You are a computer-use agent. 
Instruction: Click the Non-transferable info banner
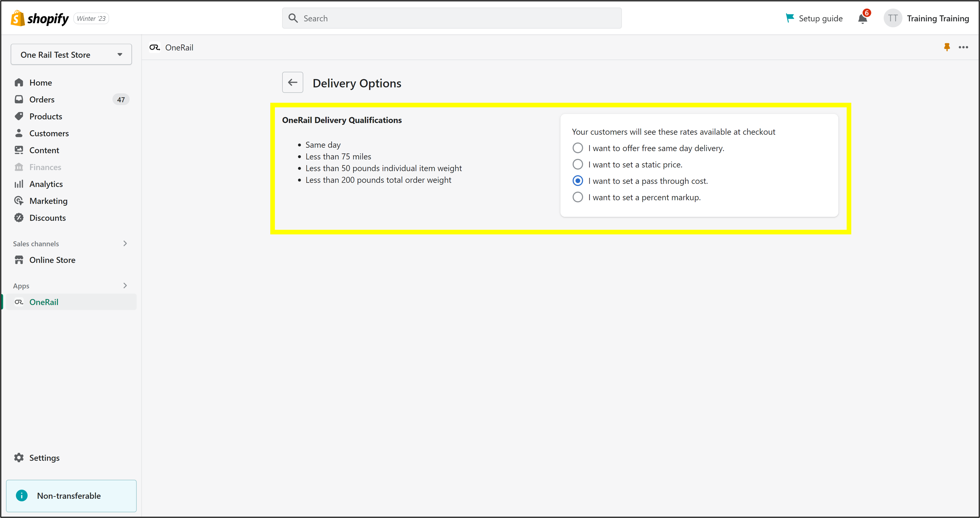(71, 496)
